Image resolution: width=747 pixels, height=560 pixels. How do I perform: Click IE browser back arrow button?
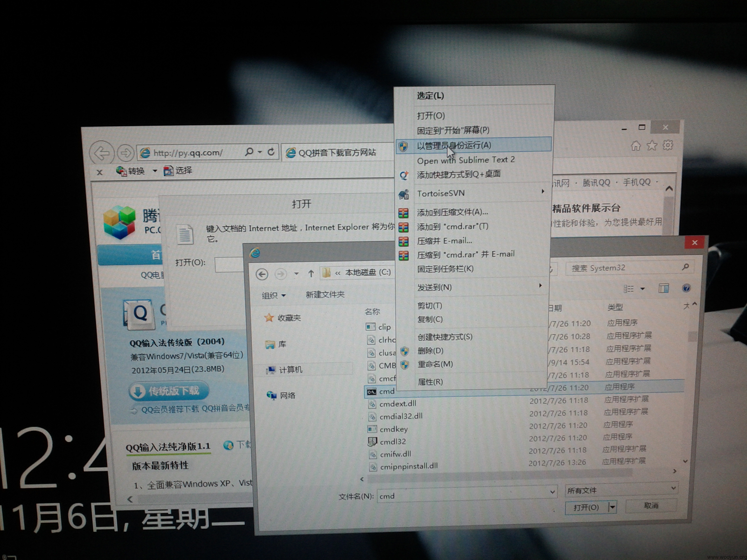[x=101, y=153]
